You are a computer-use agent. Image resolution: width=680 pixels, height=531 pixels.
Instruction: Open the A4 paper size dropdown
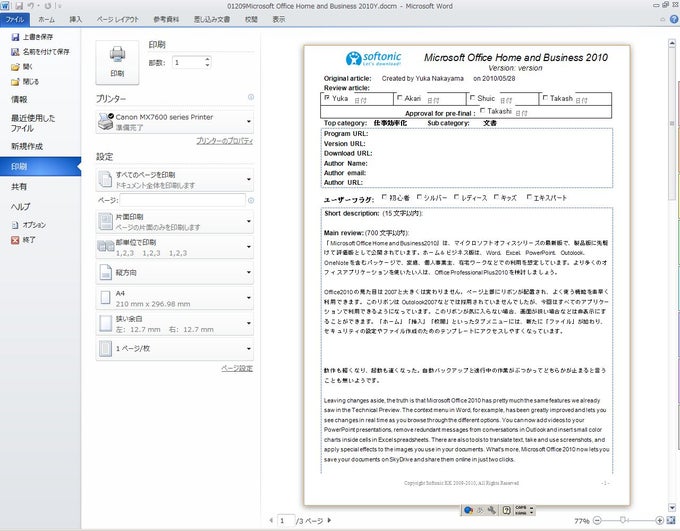175,298
